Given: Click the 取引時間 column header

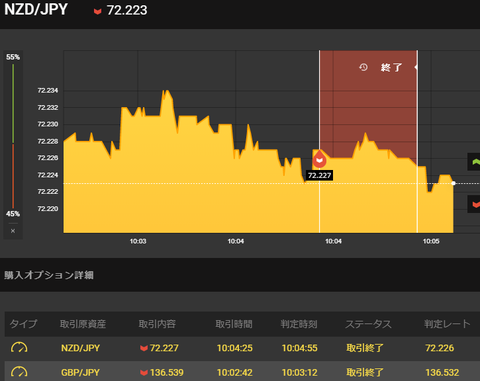Looking at the screenshot, I should (234, 324).
